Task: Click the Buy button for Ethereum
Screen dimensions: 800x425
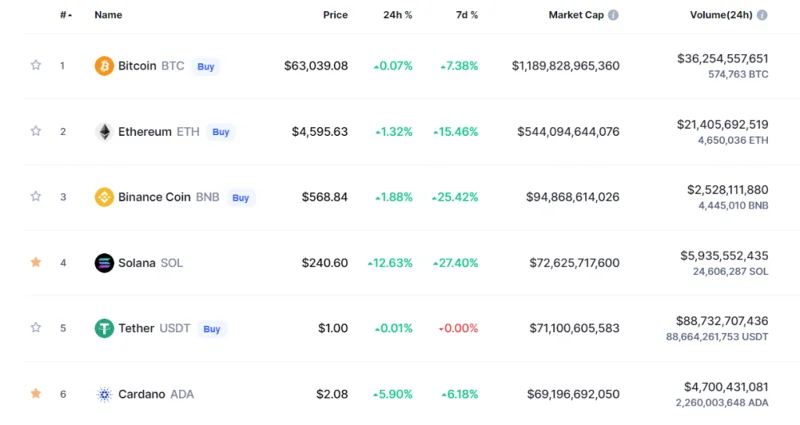Action: pos(220,132)
